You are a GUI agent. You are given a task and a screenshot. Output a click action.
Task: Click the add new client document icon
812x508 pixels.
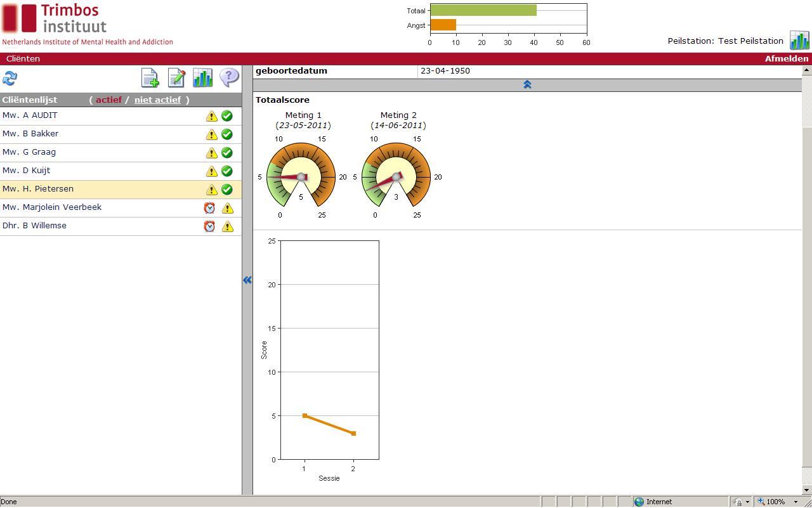150,78
